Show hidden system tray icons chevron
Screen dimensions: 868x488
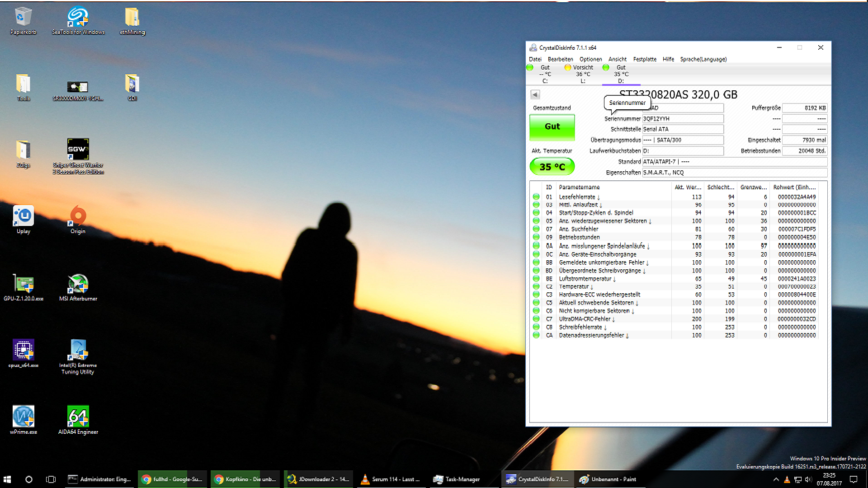tap(776, 479)
